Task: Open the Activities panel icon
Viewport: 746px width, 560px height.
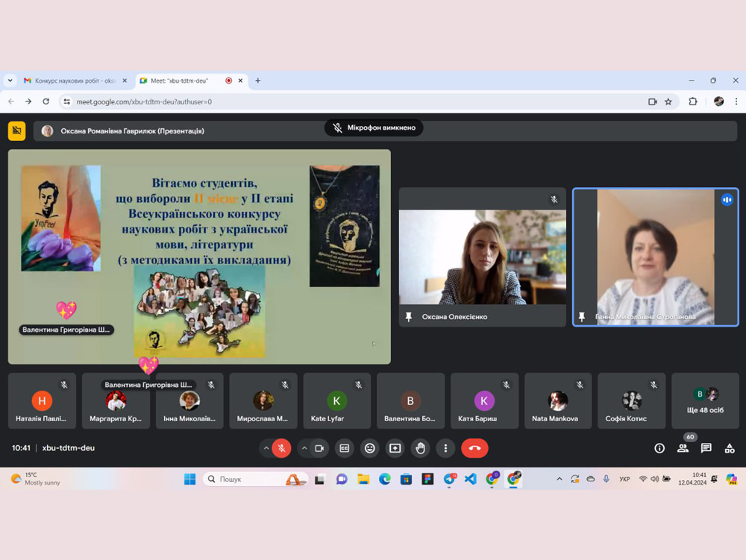Action: click(x=730, y=448)
